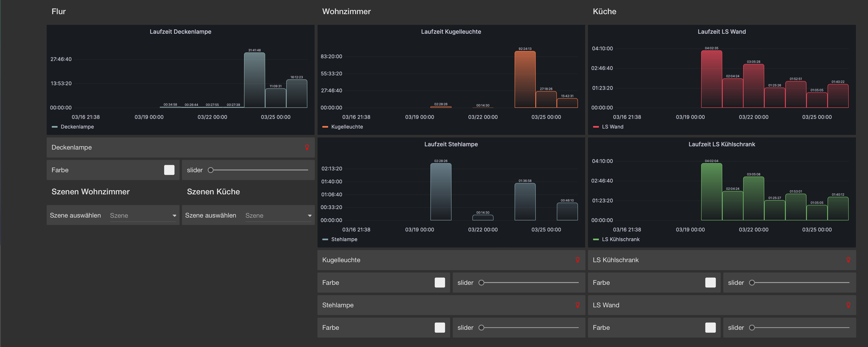
Task: Click the Farbe swatch below Stehlampe
Action: pos(440,327)
